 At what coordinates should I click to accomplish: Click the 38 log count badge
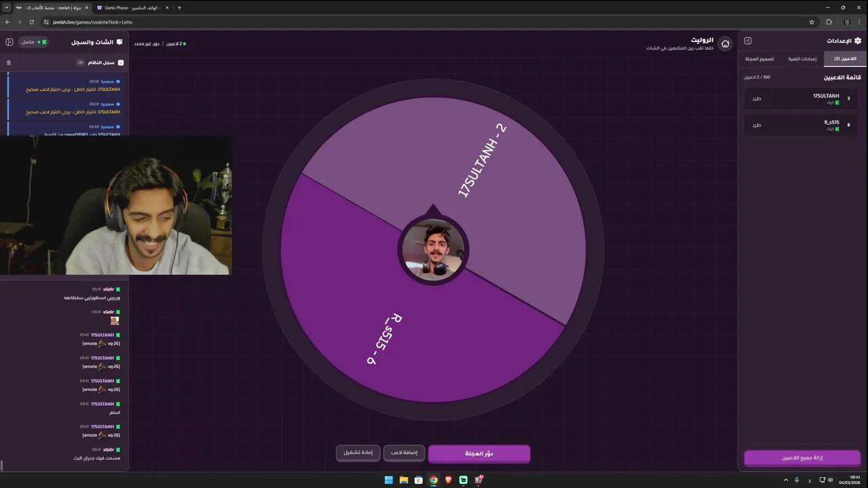80,62
